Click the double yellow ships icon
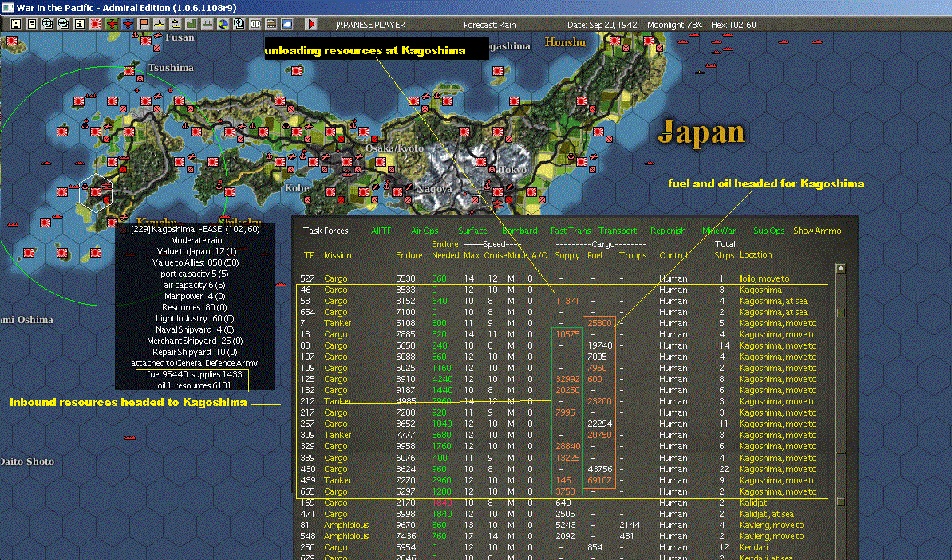The image size is (952, 560). click(175, 24)
